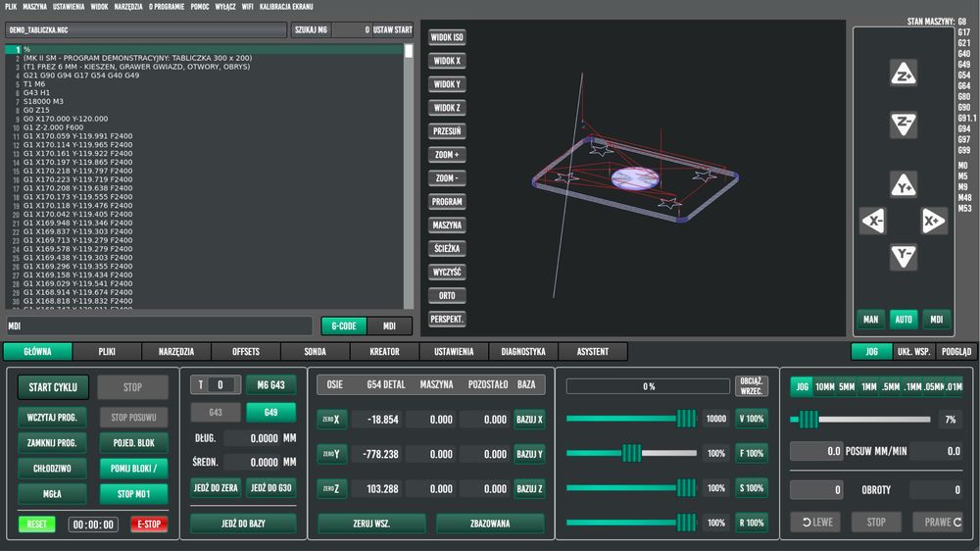Click WCZYTAJ PROG. button
This screenshot has height=551, width=980.
(x=53, y=417)
